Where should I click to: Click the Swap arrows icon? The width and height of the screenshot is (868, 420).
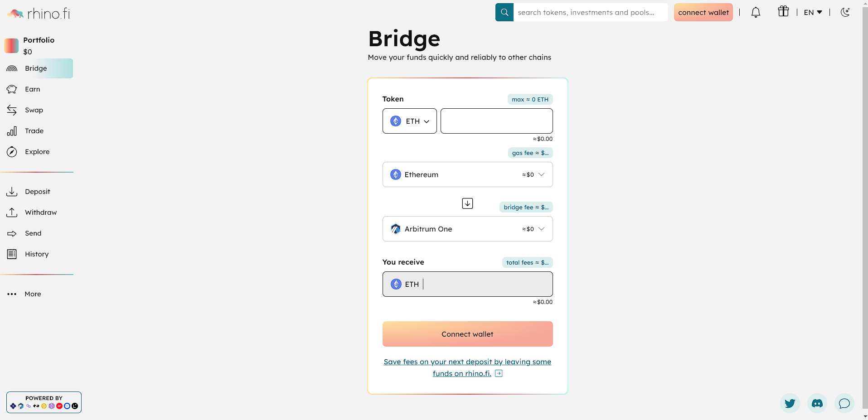pyautogui.click(x=12, y=110)
